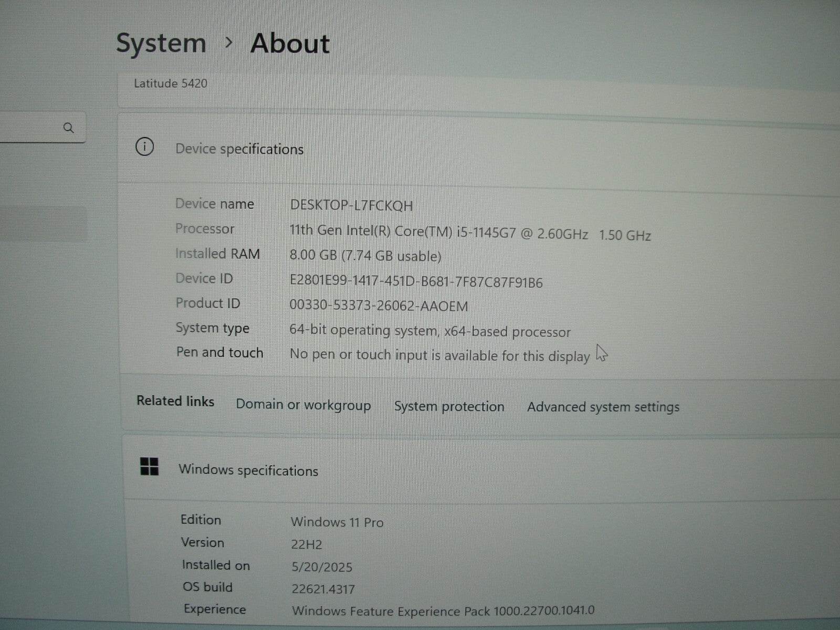The width and height of the screenshot is (840, 630).
Task: Open Advanced system settings
Action: 603,406
